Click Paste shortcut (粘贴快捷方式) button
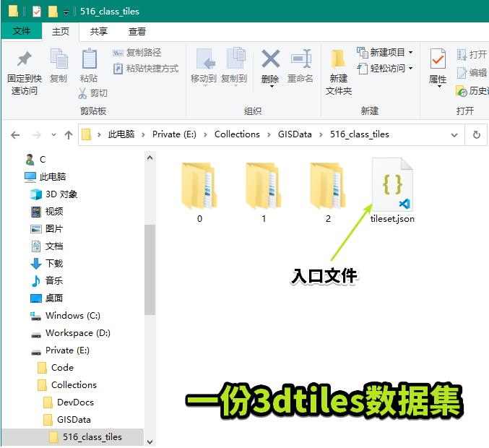489x448 pixels. tap(145, 69)
